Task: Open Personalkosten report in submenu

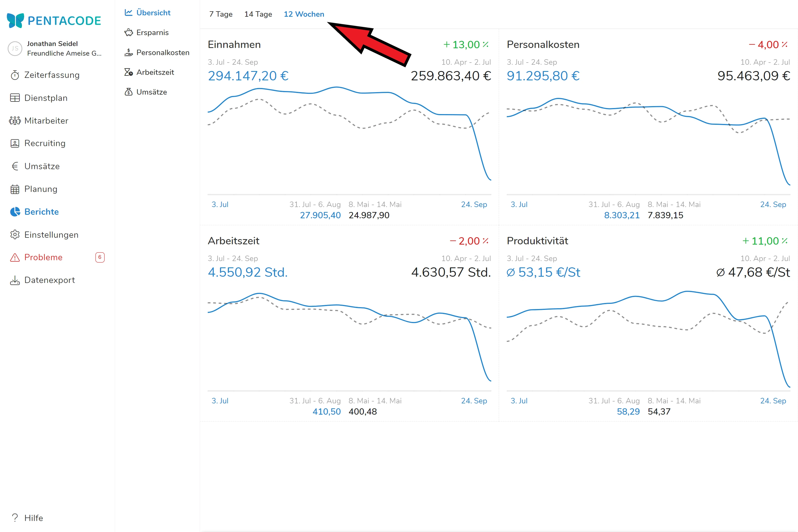Action: pyautogui.click(x=163, y=53)
